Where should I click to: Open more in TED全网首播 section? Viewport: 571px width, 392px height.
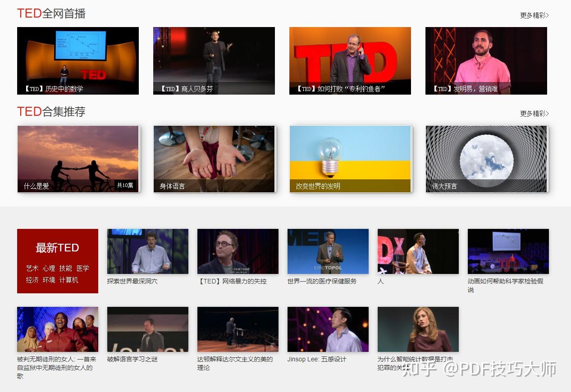534,15
